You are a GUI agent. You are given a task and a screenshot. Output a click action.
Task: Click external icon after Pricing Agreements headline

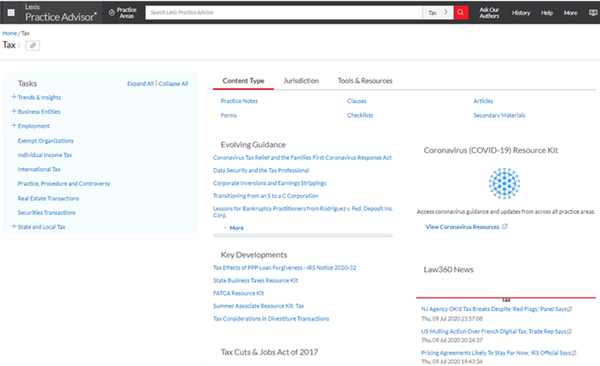(574, 353)
